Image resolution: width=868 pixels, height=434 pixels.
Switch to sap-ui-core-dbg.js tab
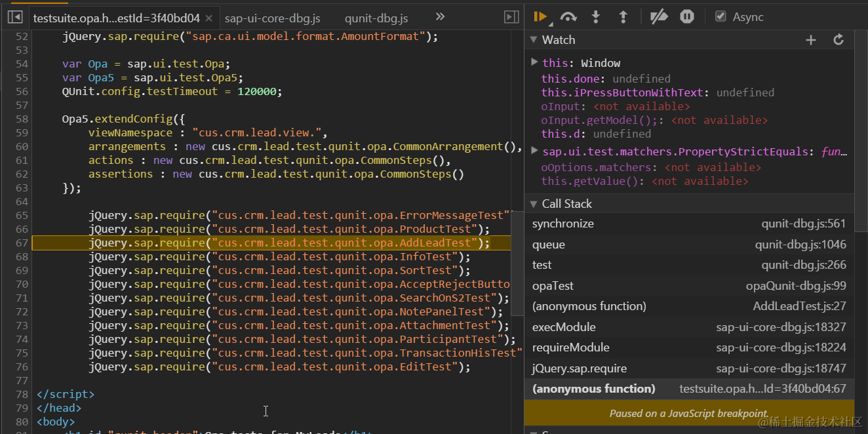(271, 18)
